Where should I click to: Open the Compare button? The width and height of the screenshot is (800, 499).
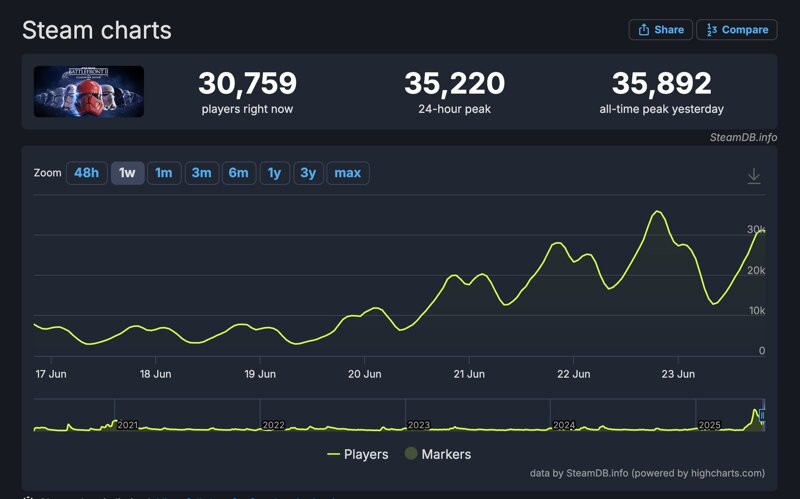pos(737,30)
